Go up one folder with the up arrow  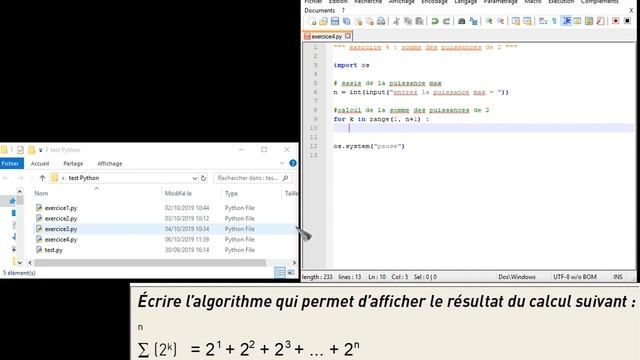point(42,178)
